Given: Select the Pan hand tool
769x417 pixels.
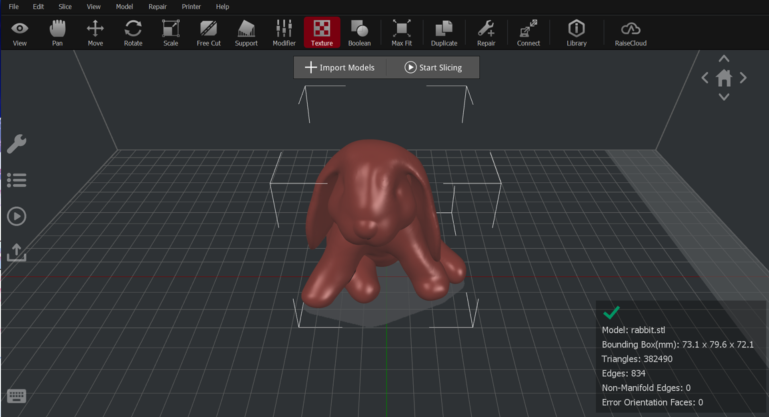Looking at the screenshot, I should (57, 32).
